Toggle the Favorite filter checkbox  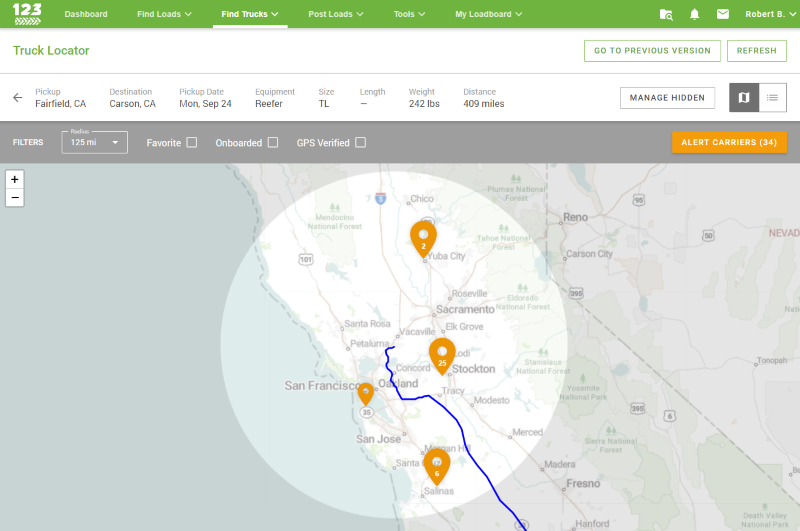pos(192,142)
